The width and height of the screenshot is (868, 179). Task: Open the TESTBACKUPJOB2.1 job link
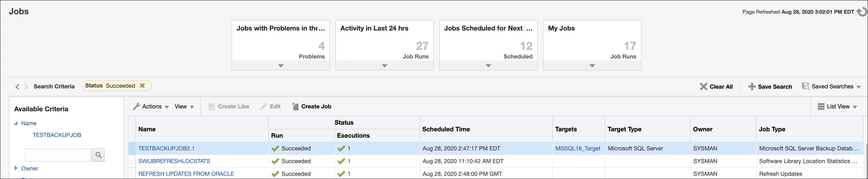click(x=166, y=148)
